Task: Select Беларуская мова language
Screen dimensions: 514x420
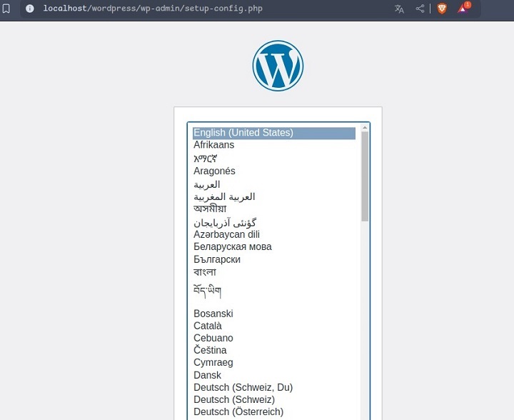Action: point(274,247)
